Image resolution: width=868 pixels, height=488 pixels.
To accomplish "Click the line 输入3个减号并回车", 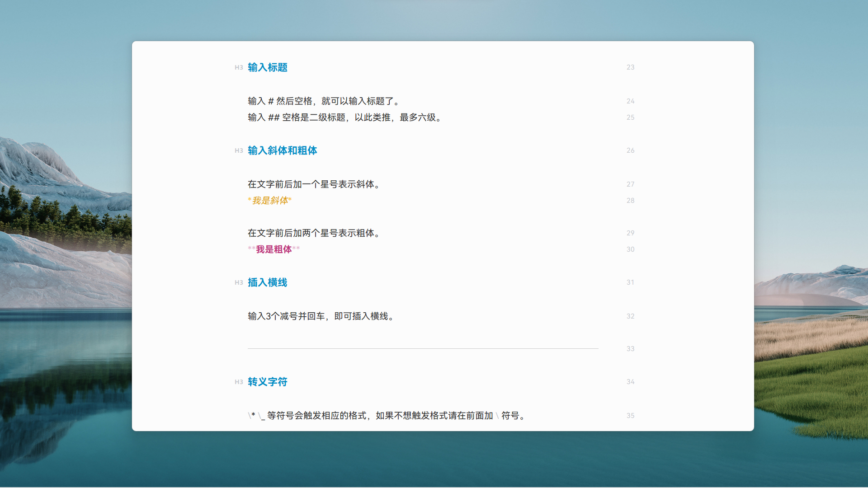I will (321, 316).
